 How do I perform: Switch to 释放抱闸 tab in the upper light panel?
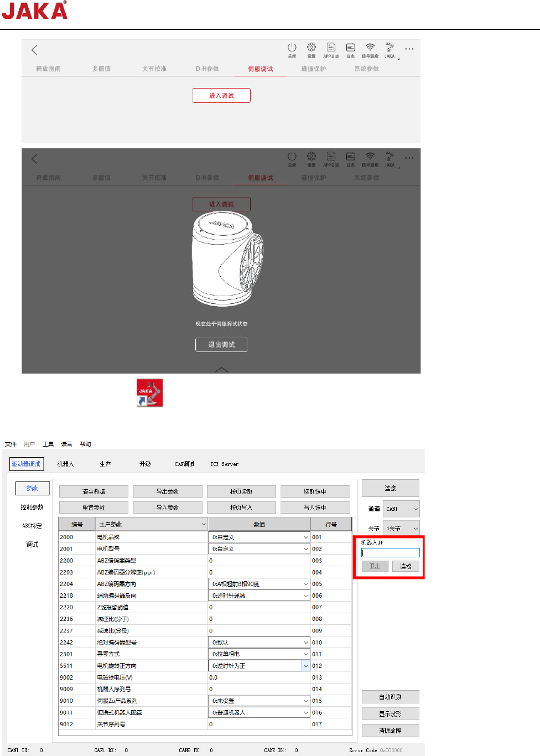tap(48, 69)
